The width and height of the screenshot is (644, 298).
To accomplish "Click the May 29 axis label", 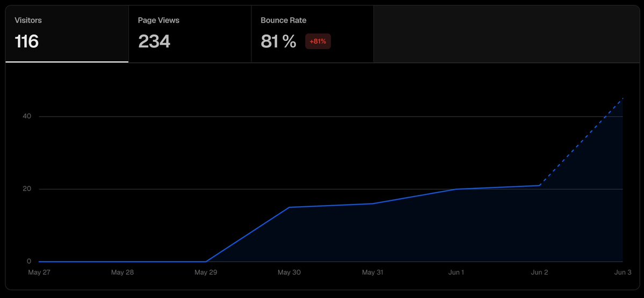I will 206,272.
